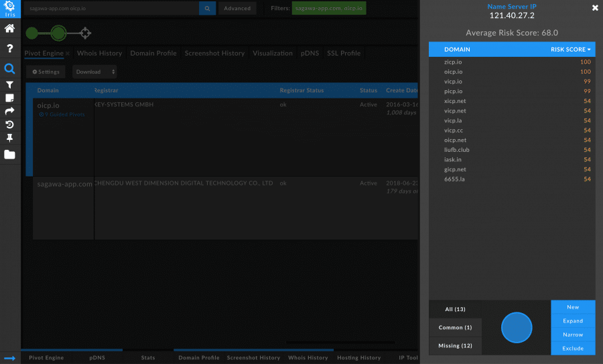The height and width of the screenshot is (364, 603).
Task: Sort by DOMAIN column header
Action: [x=457, y=49]
